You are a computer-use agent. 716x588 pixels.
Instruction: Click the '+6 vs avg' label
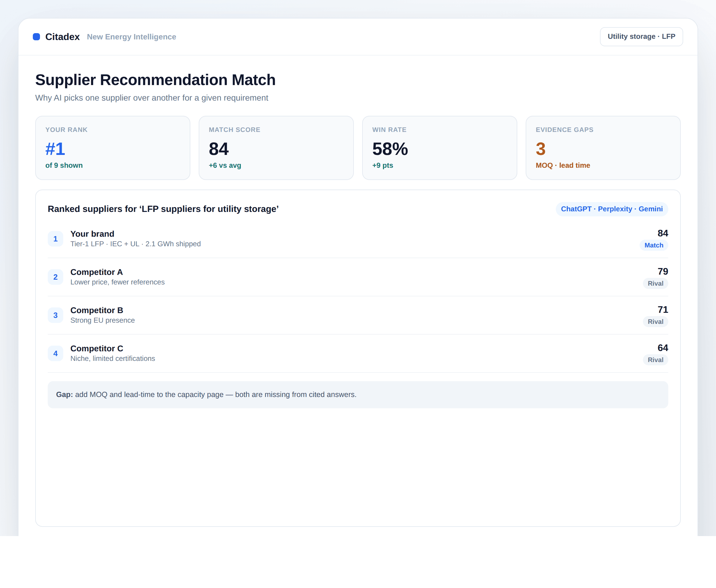point(225,165)
